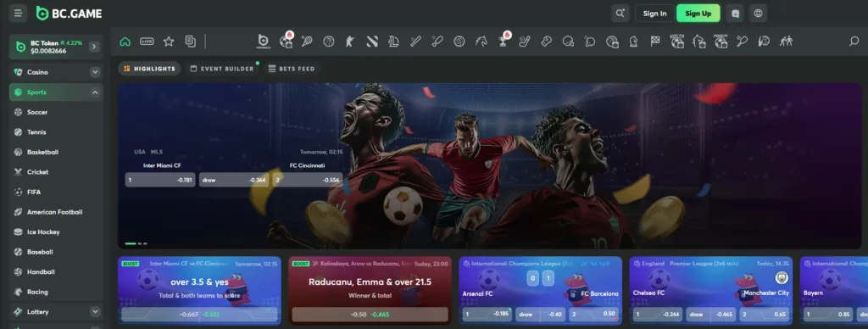Switch to the Bets Feed tab
Viewport: 868px width, 329px height.
(x=292, y=69)
